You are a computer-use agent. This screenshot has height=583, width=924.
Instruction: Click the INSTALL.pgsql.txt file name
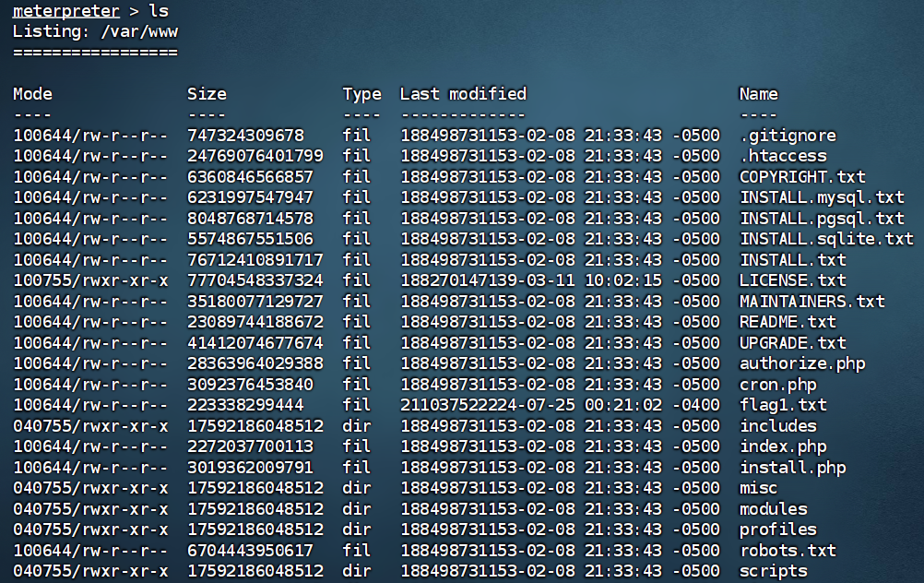(x=822, y=219)
